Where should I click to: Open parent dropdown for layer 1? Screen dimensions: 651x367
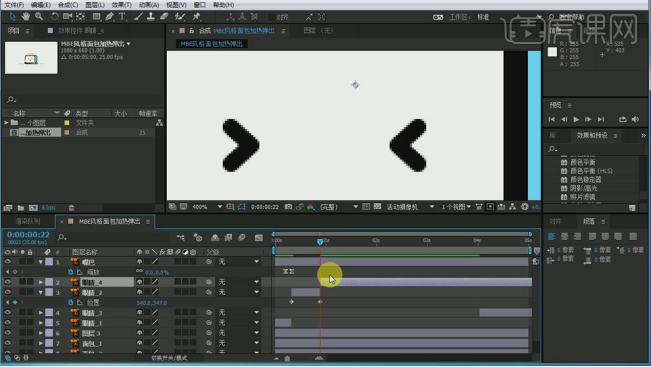point(239,262)
